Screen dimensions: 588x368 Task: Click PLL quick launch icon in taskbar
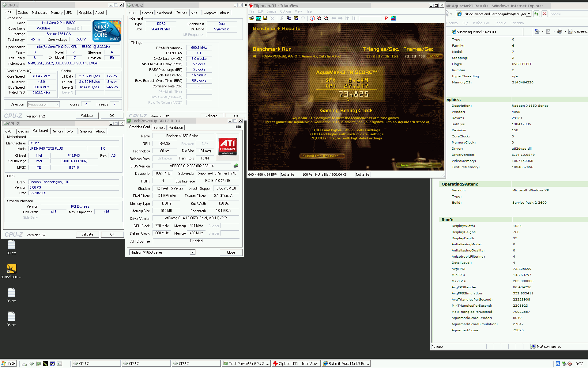(x=52, y=364)
